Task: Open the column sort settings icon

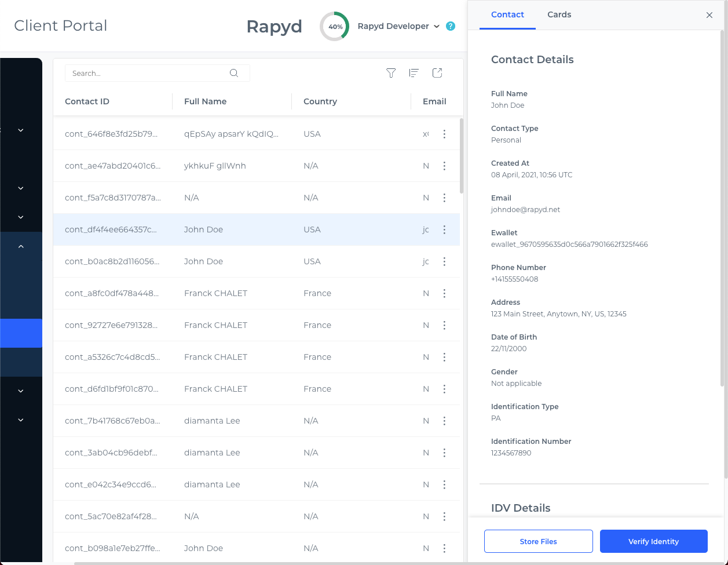Action: tap(414, 73)
